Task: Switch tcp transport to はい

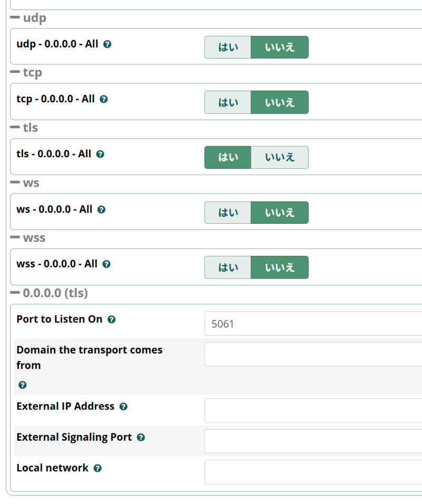Action: point(228,102)
